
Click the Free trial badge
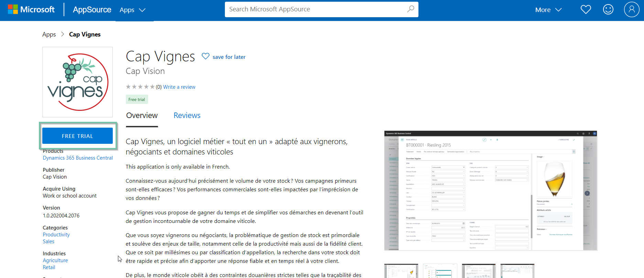click(x=137, y=99)
